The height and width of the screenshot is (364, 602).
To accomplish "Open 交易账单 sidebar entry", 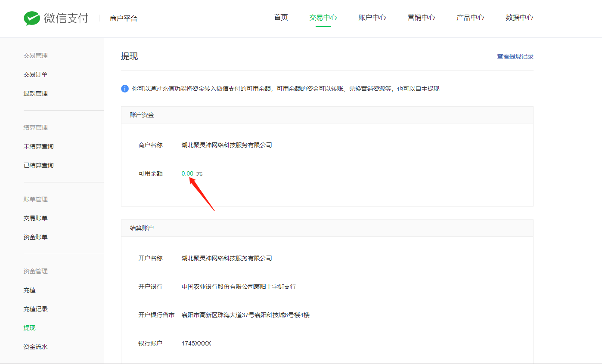I will pos(35,218).
